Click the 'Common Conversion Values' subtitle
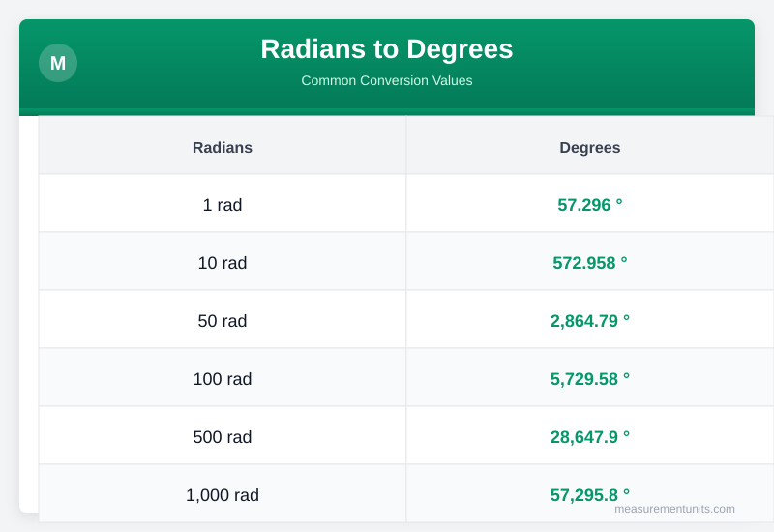The width and height of the screenshot is (774, 532). (x=386, y=80)
